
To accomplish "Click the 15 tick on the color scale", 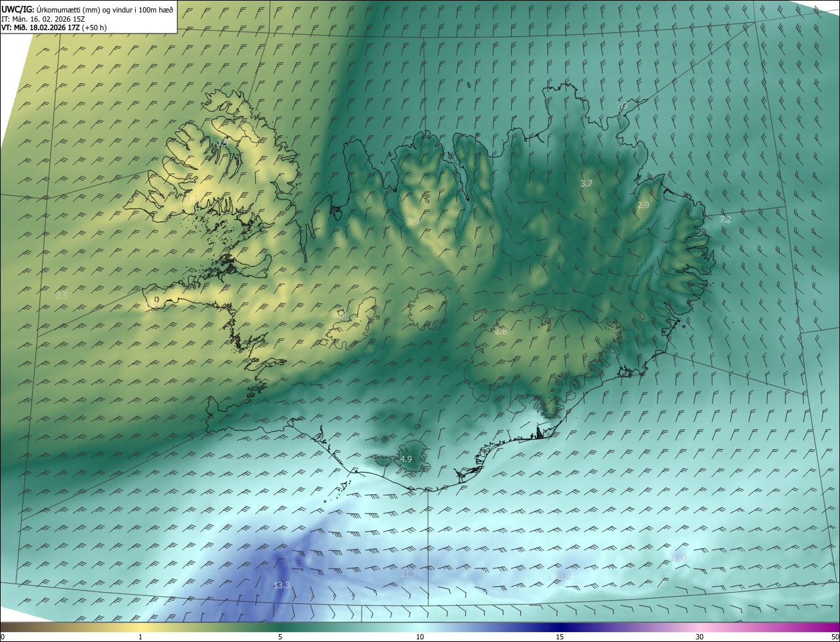I will coord(560,637).
